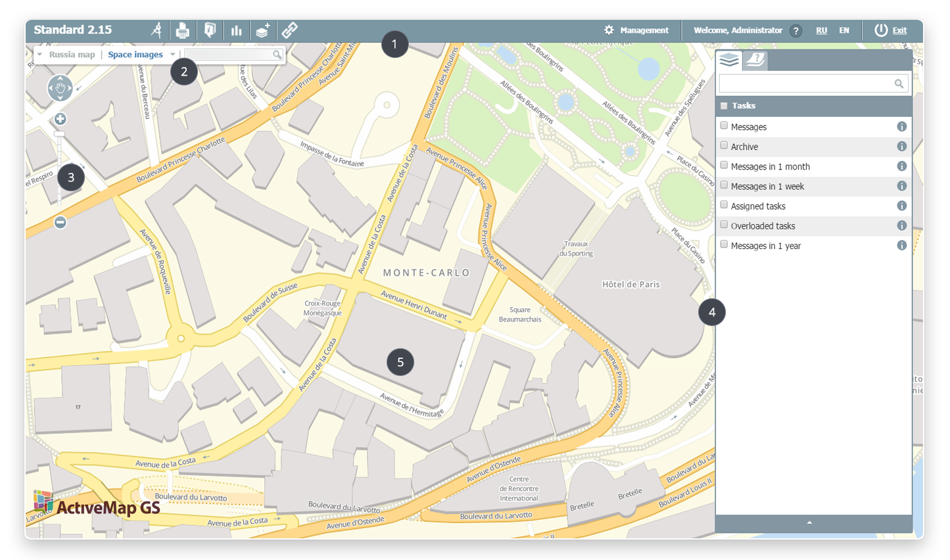Screen dimensions: 950x560
Task: Click the zoom in plus button
Action: click(x=60, y=119)
